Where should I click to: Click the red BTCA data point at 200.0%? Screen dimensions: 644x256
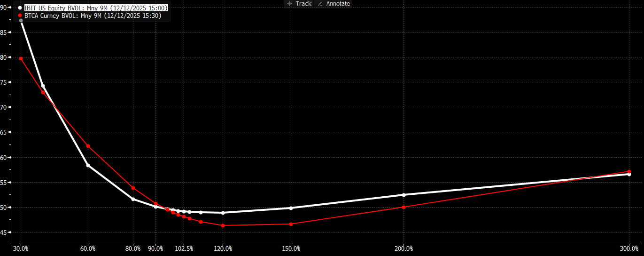pyautogui.click(x=403, y=207)
